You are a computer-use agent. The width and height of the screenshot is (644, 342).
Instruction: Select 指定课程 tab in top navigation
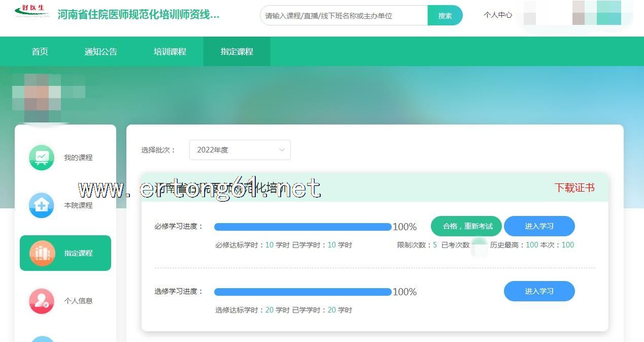coord(236,51)
